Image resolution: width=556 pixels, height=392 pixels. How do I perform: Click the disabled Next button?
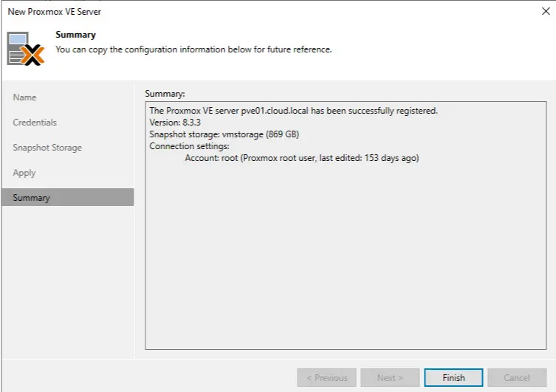390,377
